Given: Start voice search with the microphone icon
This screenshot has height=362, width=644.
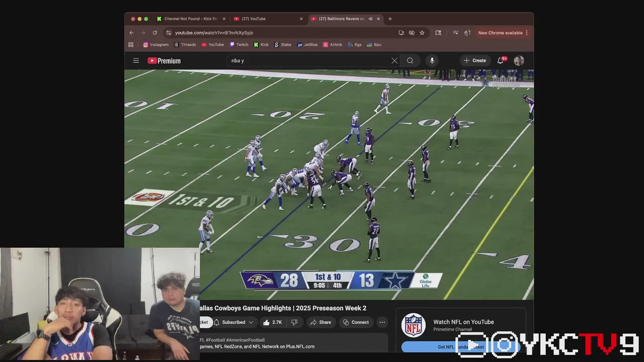Looking at the screenshot, I should point(432,60).
